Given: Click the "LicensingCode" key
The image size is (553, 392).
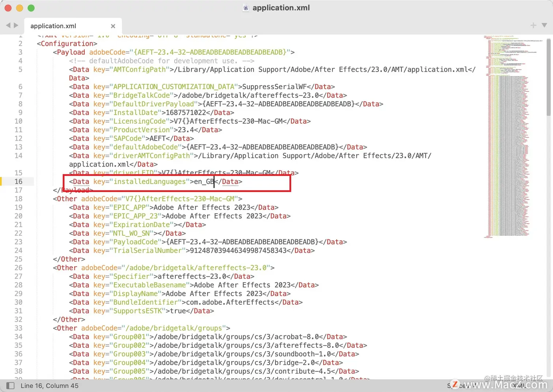Looking at the screenshot, I should (139, 121).
